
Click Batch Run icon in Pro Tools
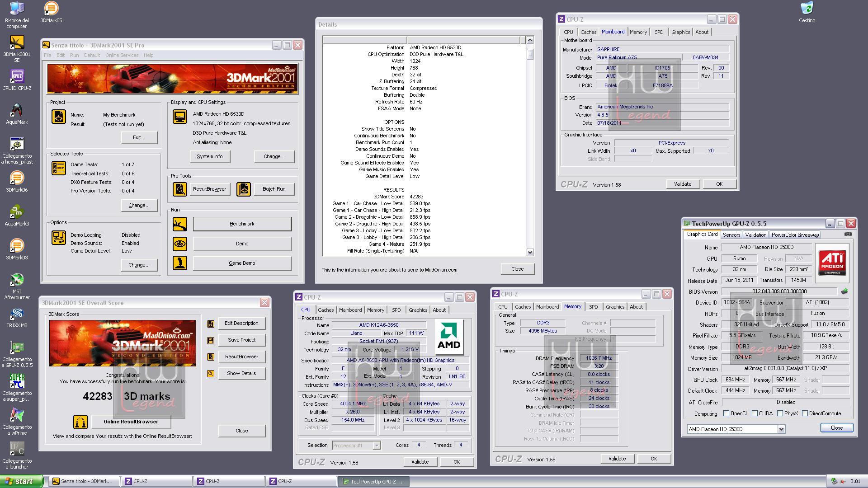click(x=243, y=189)
